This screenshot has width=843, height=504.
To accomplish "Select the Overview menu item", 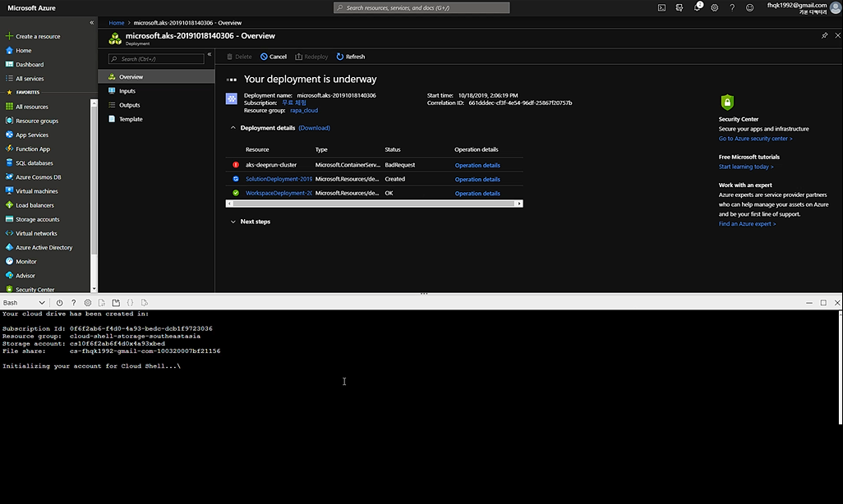I will (x=156, y=77).
